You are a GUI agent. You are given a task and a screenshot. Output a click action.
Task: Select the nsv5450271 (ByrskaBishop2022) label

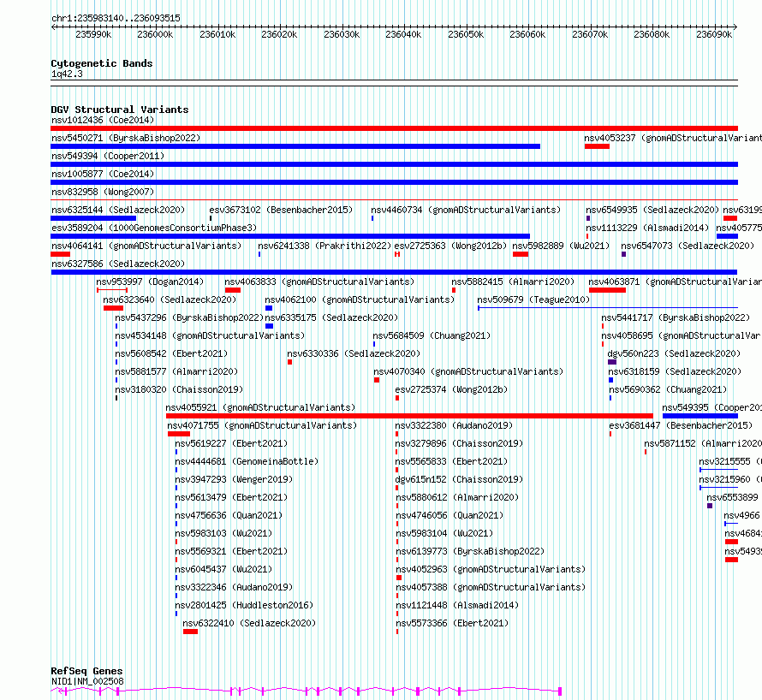(126, 138)
